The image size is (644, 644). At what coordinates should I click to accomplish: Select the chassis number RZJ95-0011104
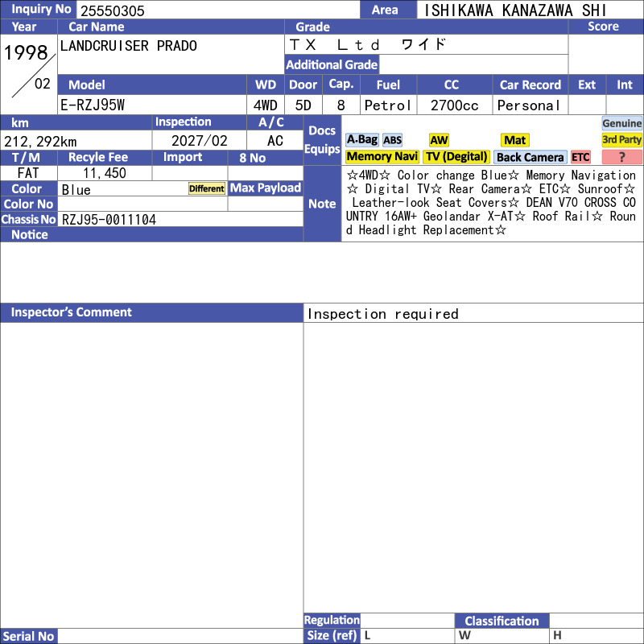(109, 220)
